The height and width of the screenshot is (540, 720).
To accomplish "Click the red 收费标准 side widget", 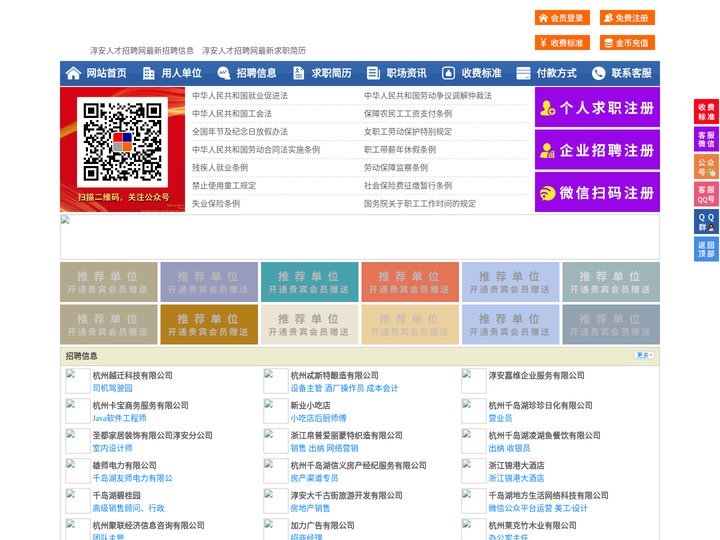I will (x=706, y=112).
